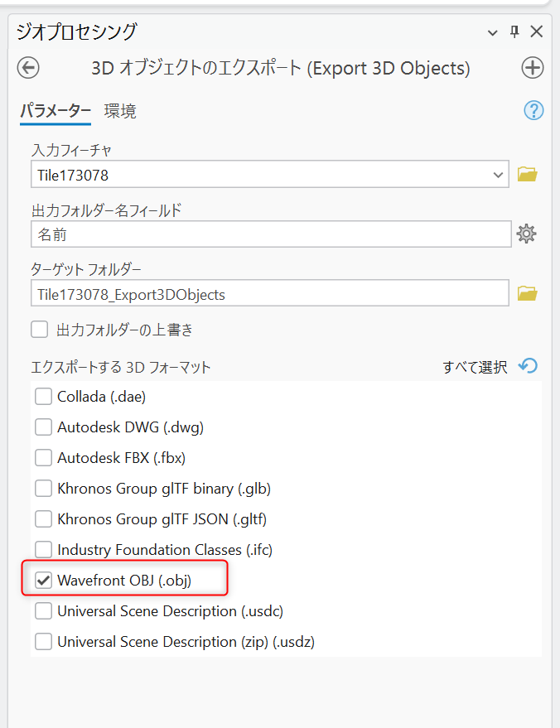
Task: Select the パラメーター tab
Action: pos(56,111)
